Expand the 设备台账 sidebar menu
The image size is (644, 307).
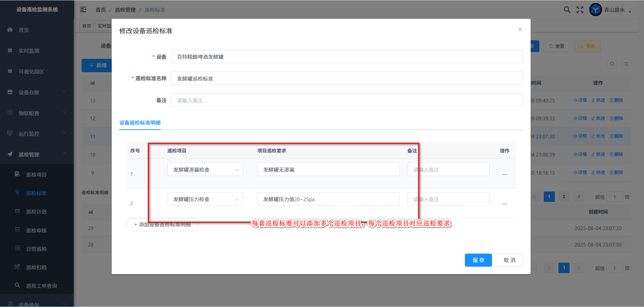37,92
